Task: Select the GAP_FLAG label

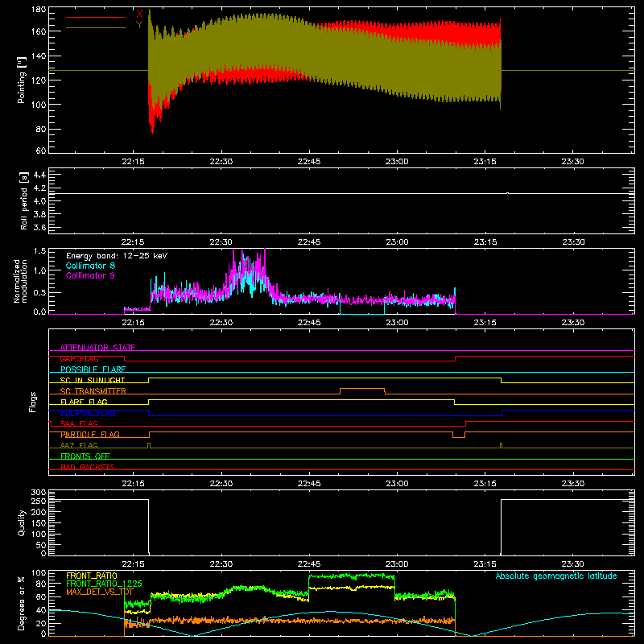Action: pyautogui.click(x=79, y=358)
